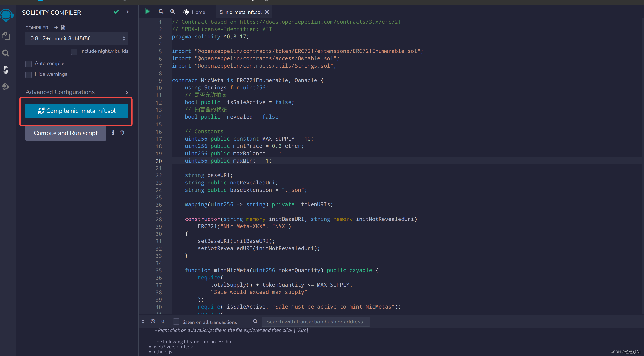Click the Solidity file icon in editor tab
644x356 pixels.
point(221,12)
